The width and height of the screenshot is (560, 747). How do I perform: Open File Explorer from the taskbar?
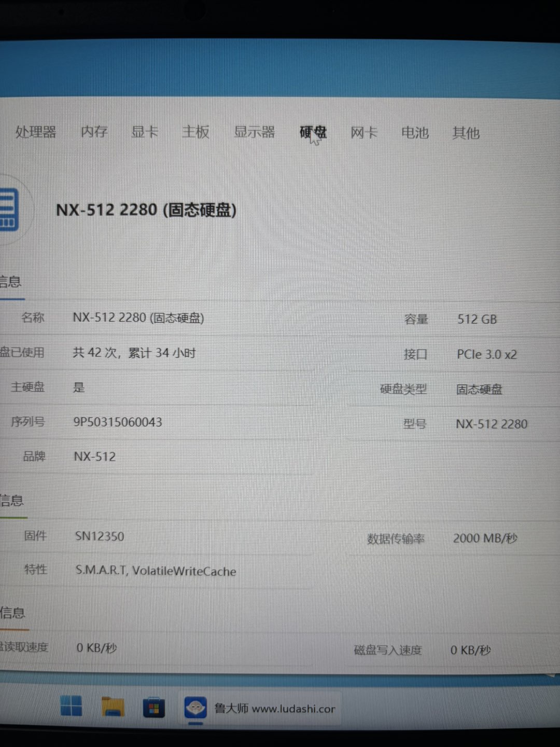coord(113,707)
